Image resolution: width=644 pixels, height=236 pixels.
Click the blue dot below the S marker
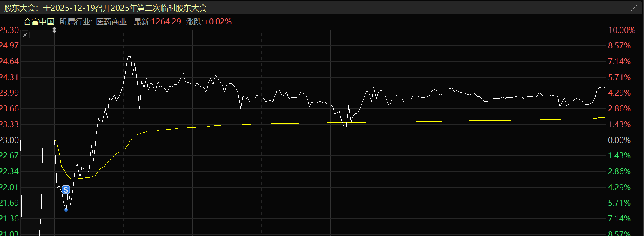[66, 210]
